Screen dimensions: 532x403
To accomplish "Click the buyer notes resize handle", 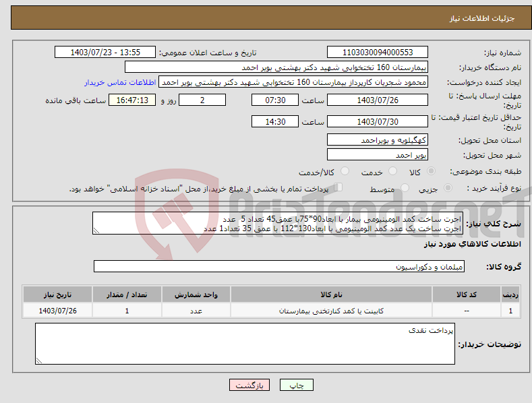I will pyautogui.click(x=39, y=361).
